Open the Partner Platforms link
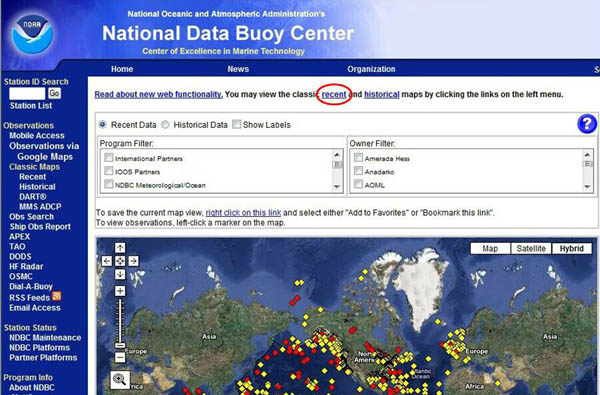 [43, 357]
